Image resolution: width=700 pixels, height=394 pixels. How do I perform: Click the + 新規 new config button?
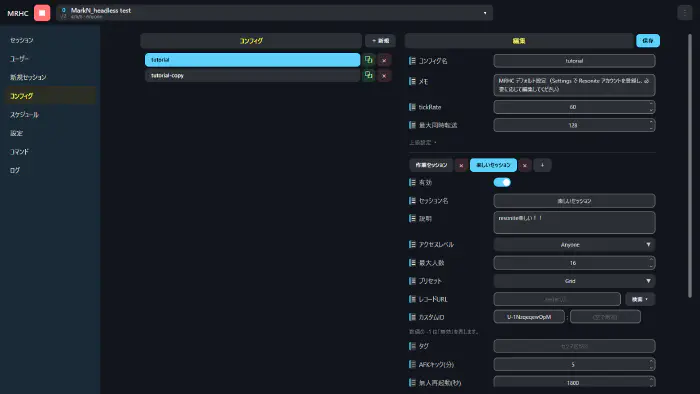click(x=380, y=41)
